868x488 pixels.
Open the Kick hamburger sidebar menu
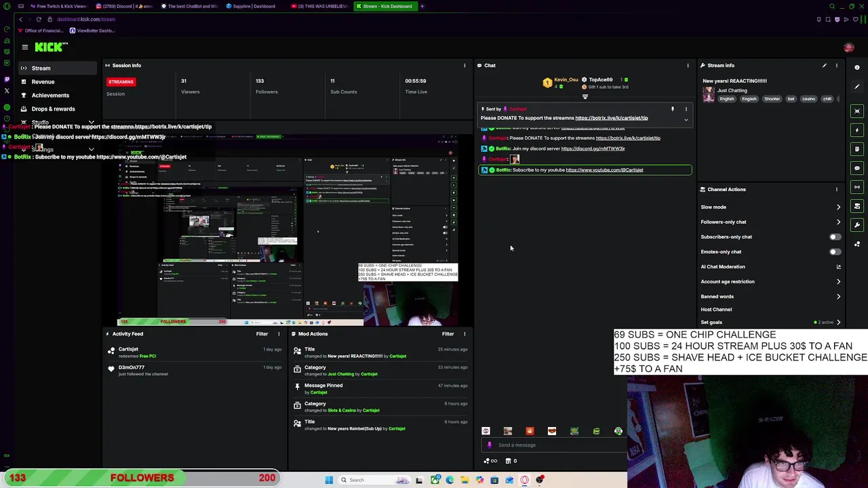(x=24, y=47)
